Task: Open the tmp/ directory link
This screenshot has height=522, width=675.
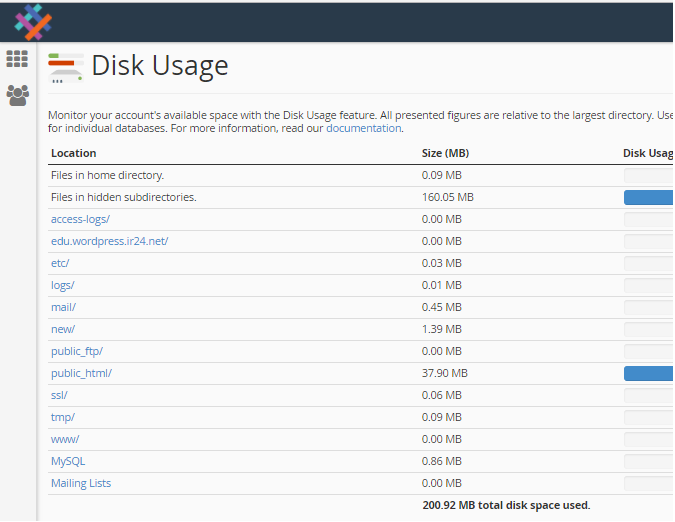Action: coord(63,417)
